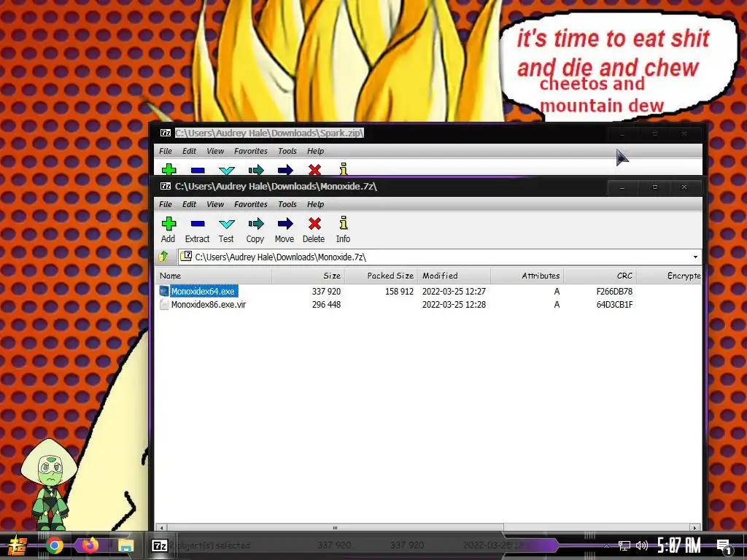747x560 pixels.
Task: Sort by Packed Size column header
Action: click(381, 276)
